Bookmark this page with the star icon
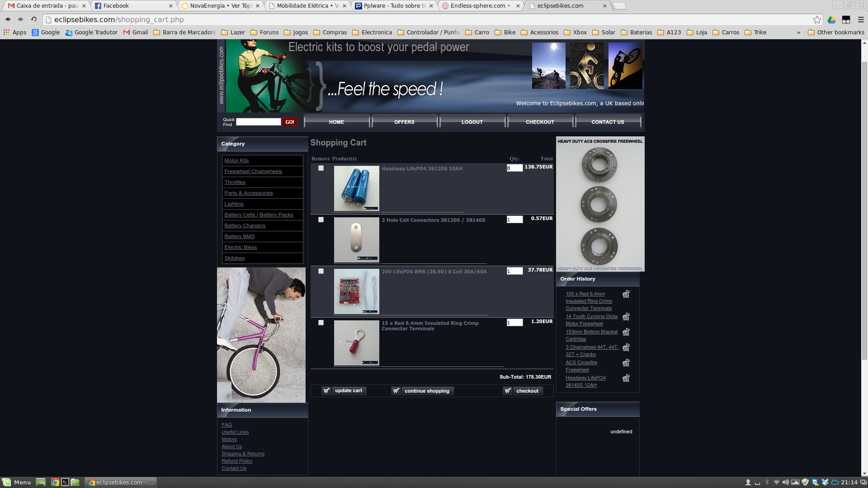Viewport: 868px width, 488px height. click(817, 19)
